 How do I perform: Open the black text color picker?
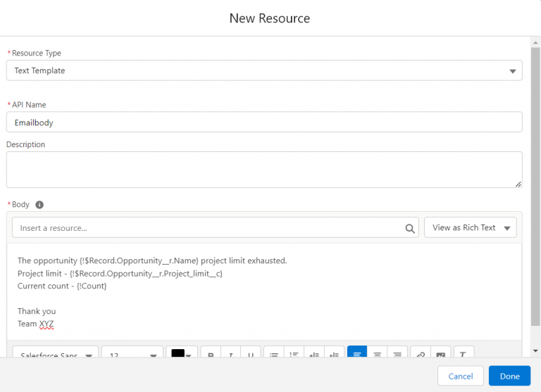pyautogui.click(x=181, y=355)
